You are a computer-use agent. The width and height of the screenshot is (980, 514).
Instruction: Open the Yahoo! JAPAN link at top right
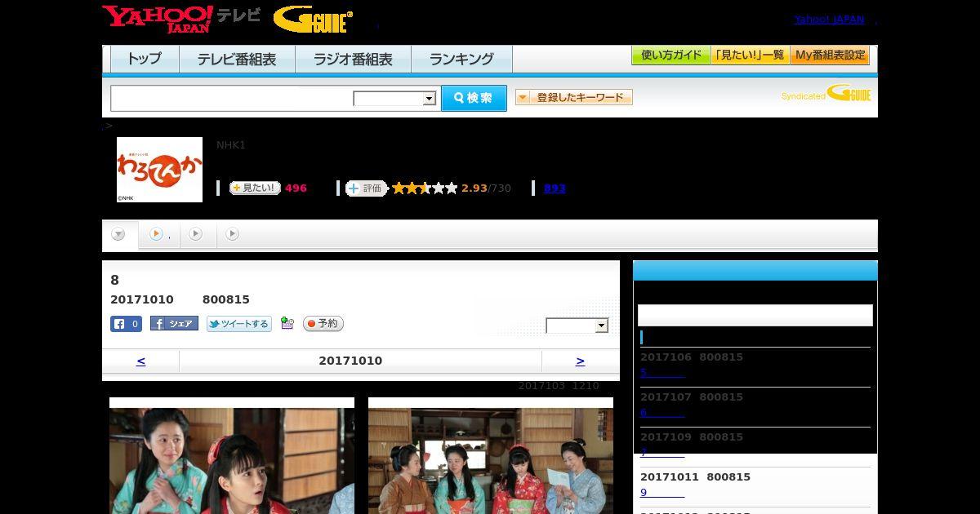tap(829, 19)
